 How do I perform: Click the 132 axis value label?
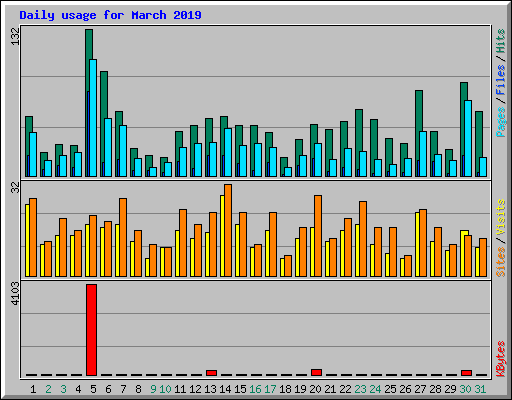[x=15, y=37]
